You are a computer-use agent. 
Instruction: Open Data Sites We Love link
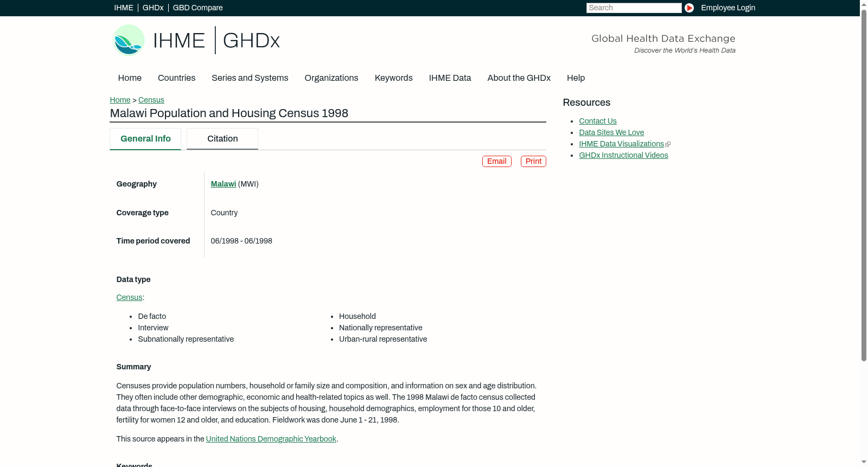(611, 132)
